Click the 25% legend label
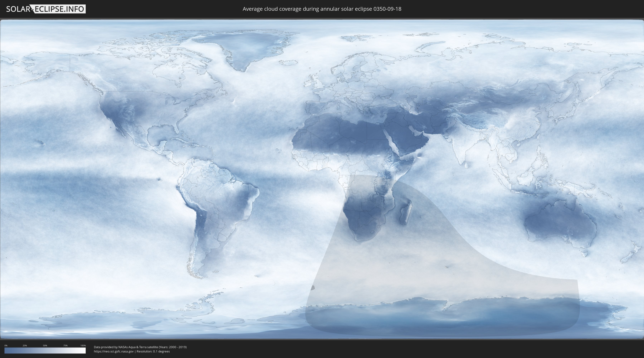The height and width of the screenshot is (358, 644). tap(25, 345)
